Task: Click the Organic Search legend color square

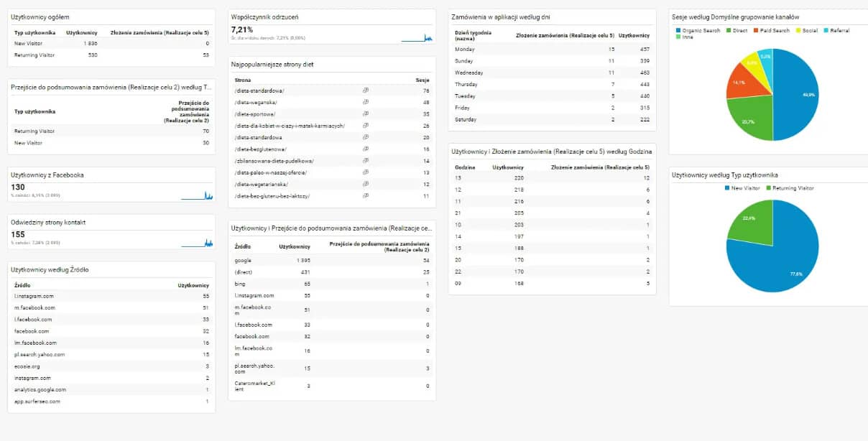Action: tap(678, 31)
